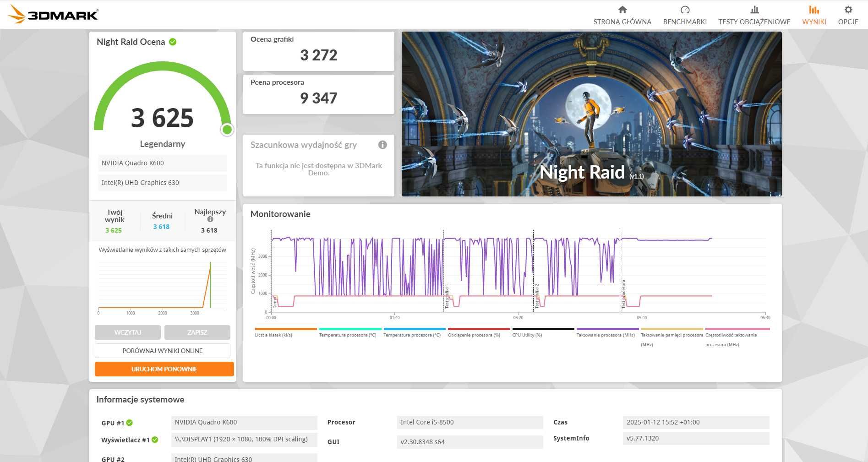Viewport: 868px width, 462px height.
Task: Click the Test grafiki 2 timeline marker
Action: 537,296
